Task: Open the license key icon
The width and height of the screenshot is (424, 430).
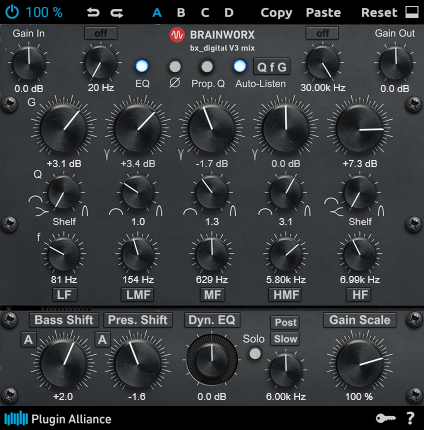Action: coord(385,418)
